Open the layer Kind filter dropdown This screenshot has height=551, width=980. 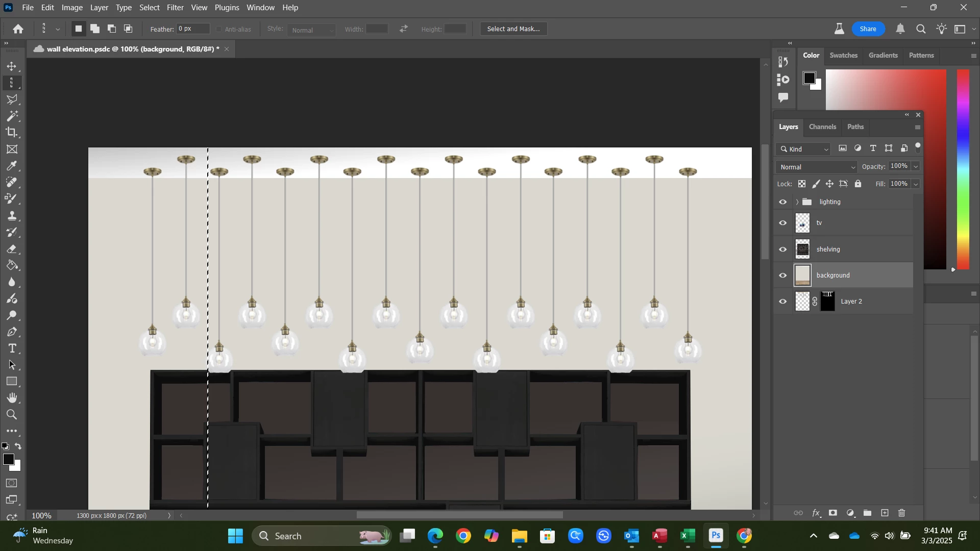tap(805, 149)
